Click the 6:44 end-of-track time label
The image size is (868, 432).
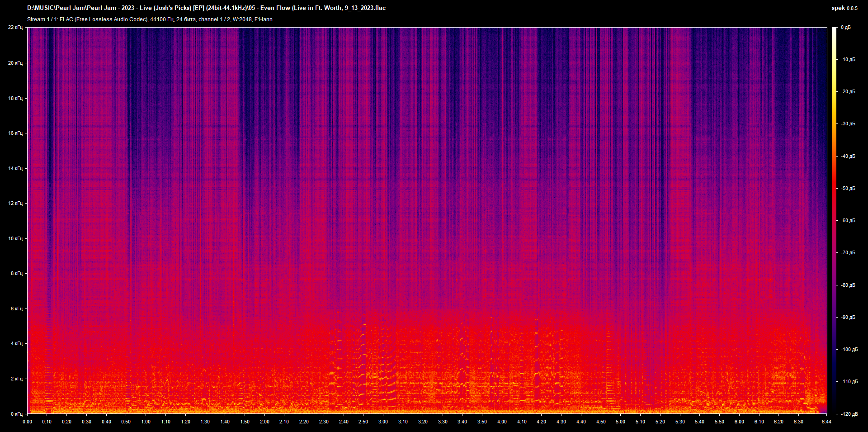826,421
